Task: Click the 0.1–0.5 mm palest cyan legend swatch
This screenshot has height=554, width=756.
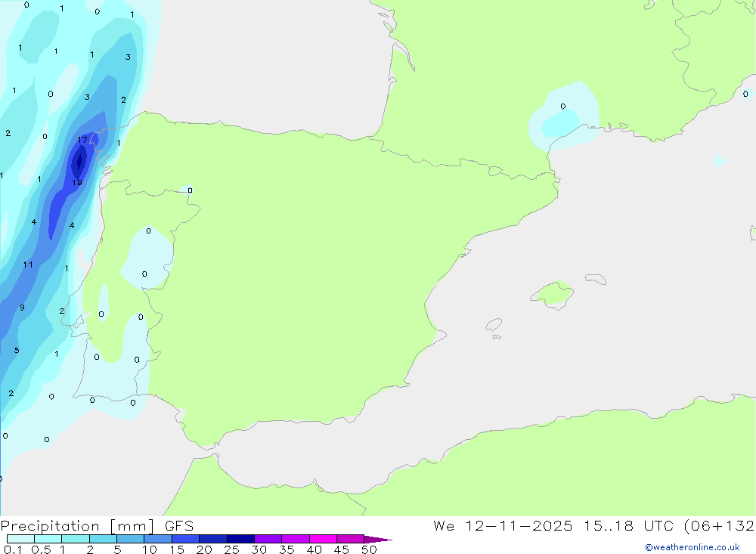Action: (20, 539)
